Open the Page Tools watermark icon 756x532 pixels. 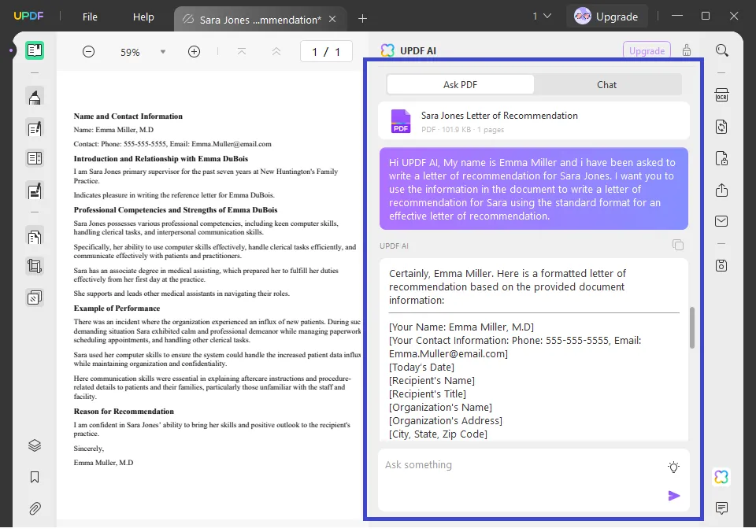click(35, 297)
